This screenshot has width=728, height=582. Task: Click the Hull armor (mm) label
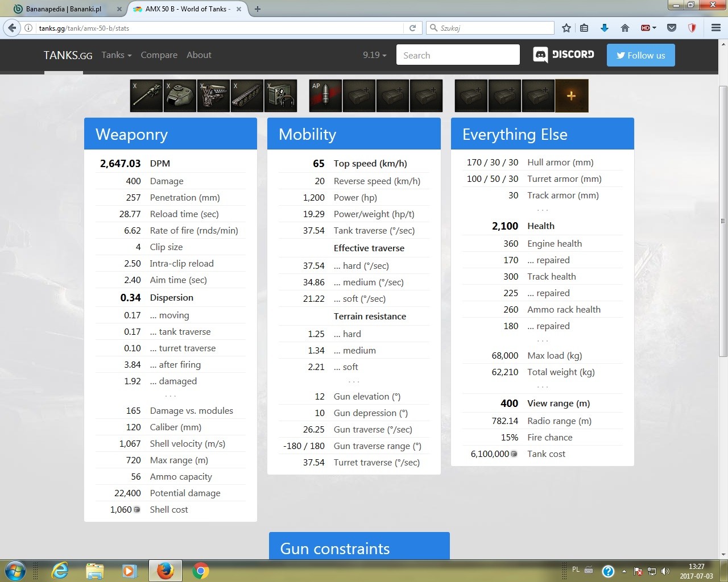560,163
